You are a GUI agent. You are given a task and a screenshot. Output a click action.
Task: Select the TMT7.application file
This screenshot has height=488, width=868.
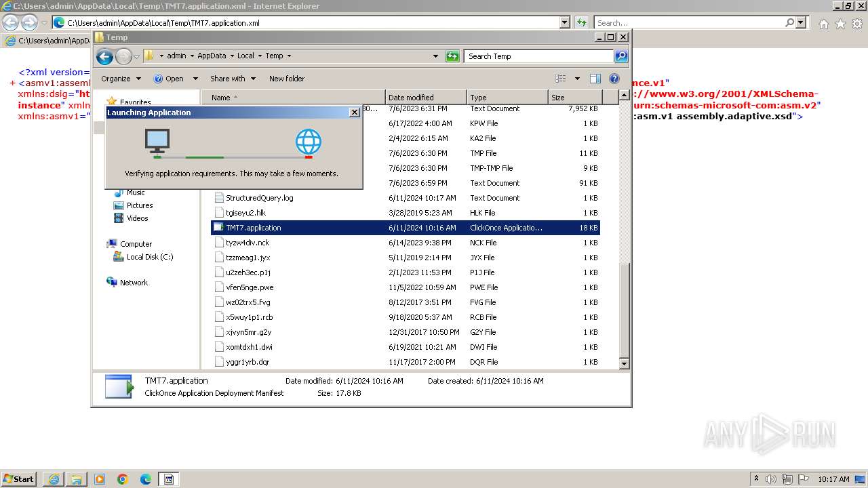[406, 228]
